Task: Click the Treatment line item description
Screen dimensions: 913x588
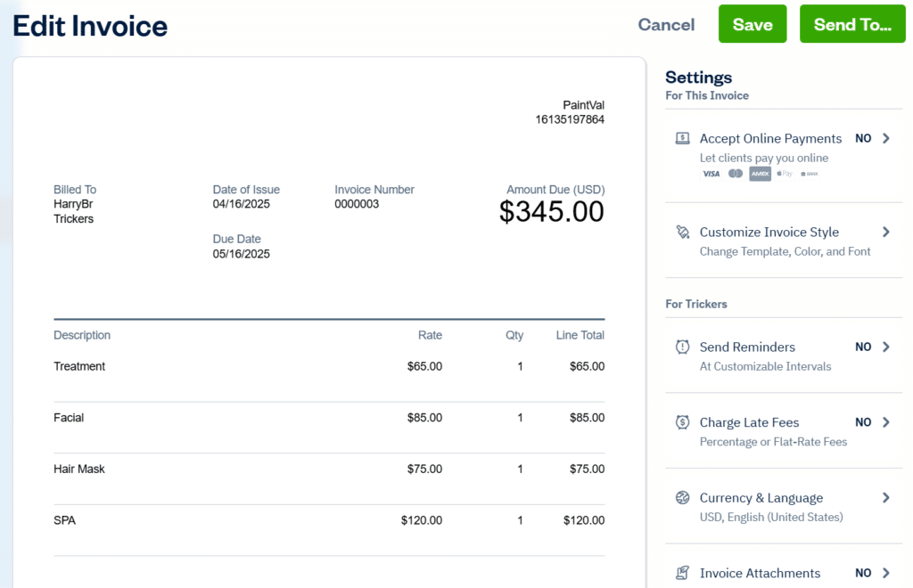Action: 79,366
